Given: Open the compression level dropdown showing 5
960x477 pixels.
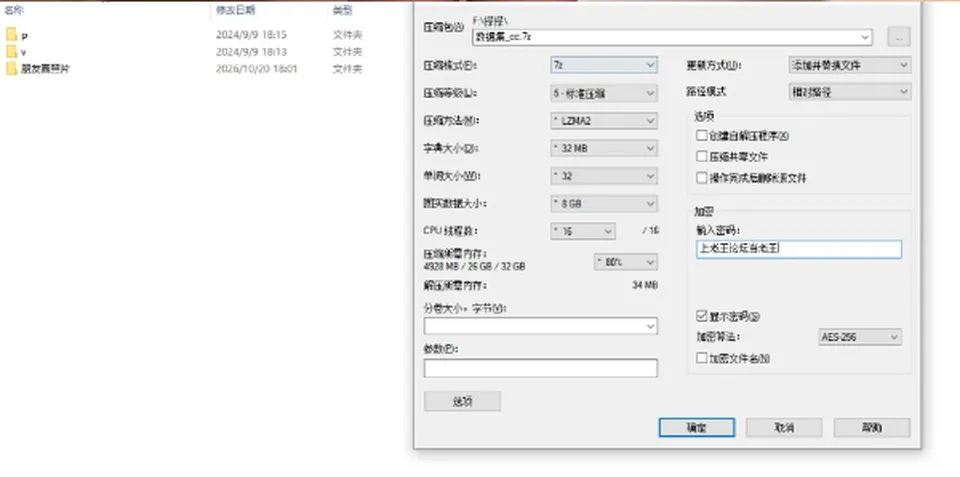Looking at the screenshot, I should coord(604,93).
